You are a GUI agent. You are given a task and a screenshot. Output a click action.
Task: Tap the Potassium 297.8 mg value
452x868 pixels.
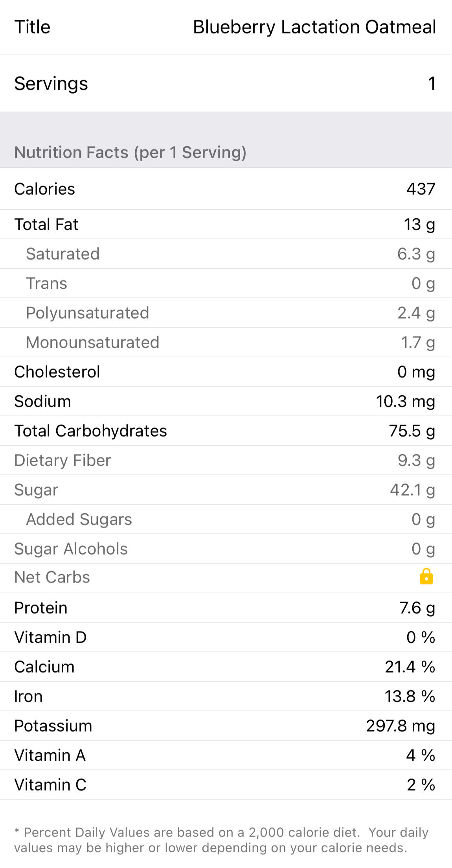[400, 726]
